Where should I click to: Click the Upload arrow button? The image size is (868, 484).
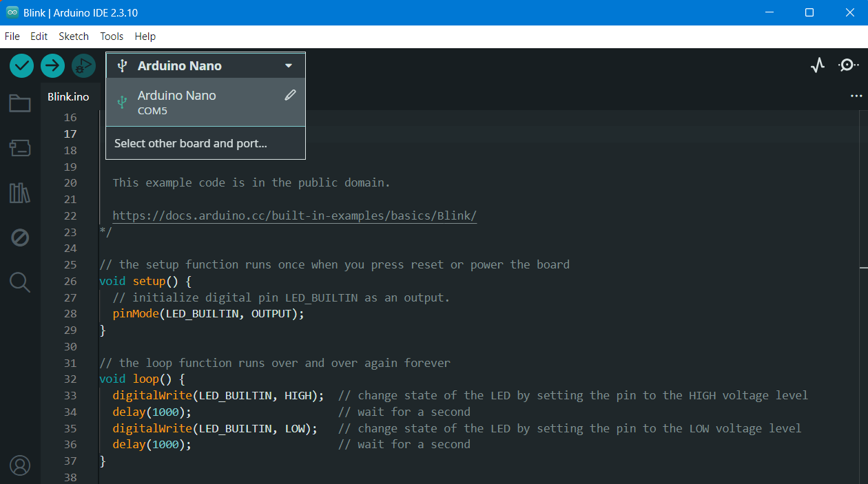[52, 65]
